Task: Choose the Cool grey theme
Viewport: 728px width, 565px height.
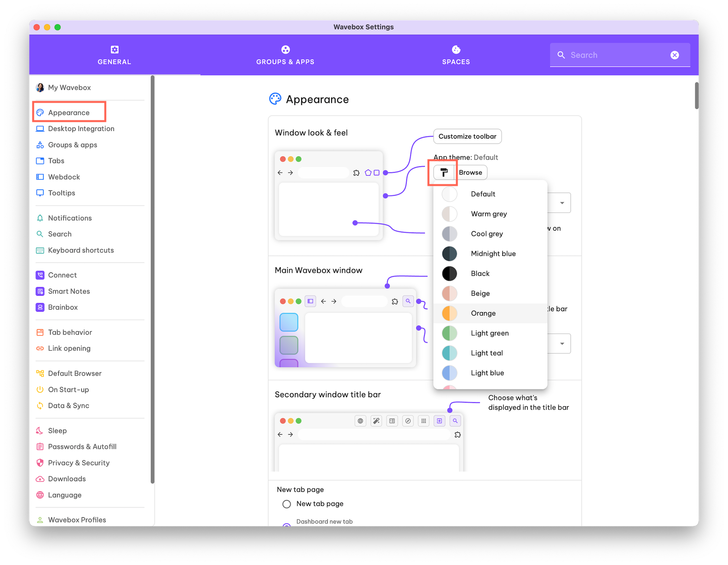Action: 490,234
